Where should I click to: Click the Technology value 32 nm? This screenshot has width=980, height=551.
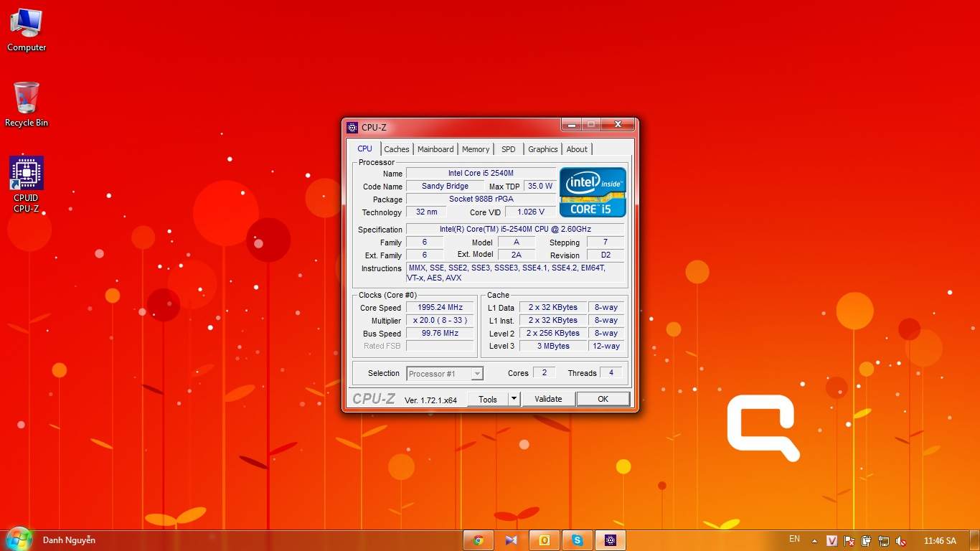coord(426,212)
